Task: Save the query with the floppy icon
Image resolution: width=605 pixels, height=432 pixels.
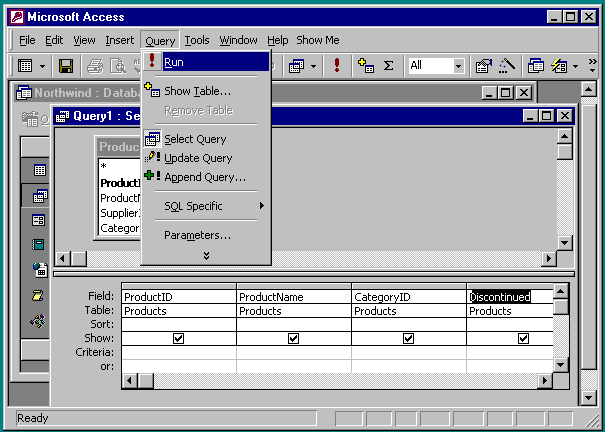Action: pyautogui.click(x=66, y=66)
